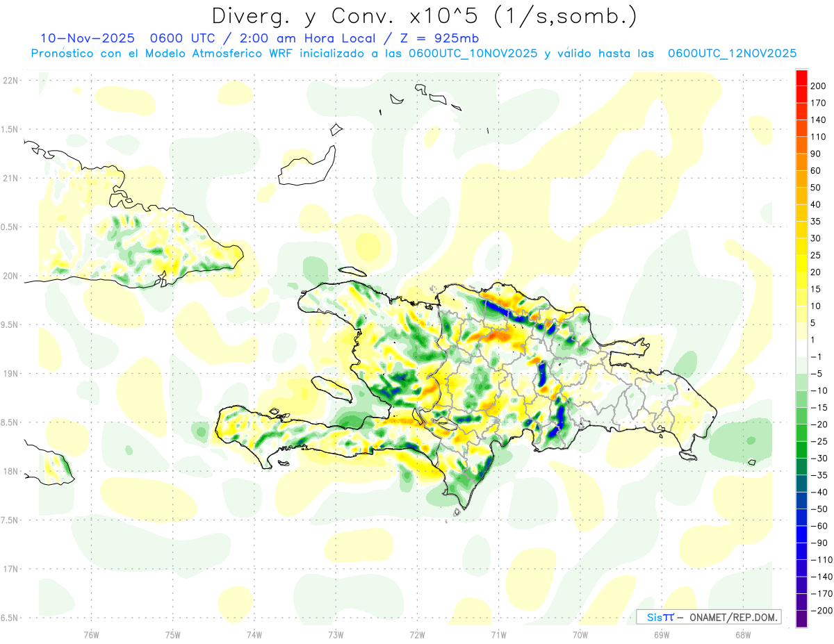Click the '22N' latitude label
834x644 pixels.
point(10,81)
